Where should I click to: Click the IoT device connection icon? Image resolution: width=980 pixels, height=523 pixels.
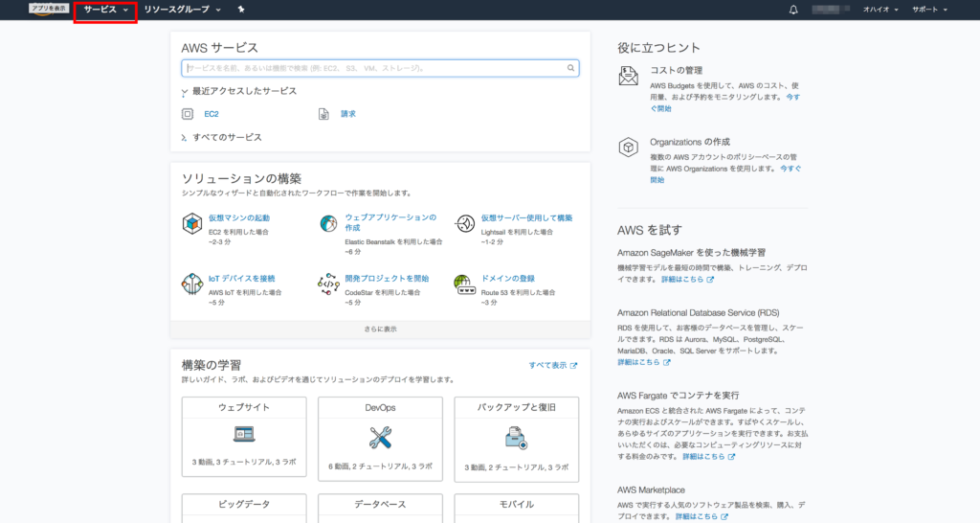[x=191, y=284]
